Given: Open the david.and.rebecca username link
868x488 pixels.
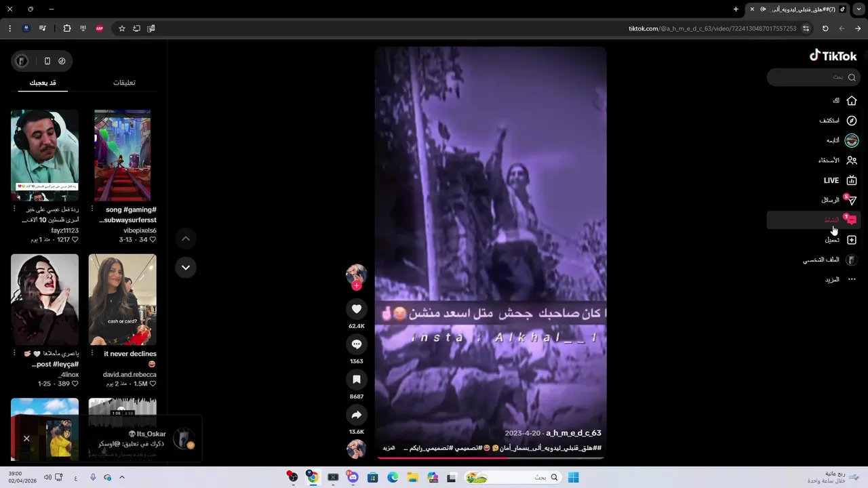Looking at the screenshot, I should pyautogui.click(x=130, y=374).
